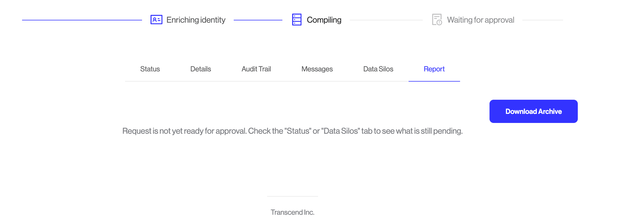This screenshot has height=217, width=644.
Task: Click the Enriching identity ID card icon
Action: 156,20
